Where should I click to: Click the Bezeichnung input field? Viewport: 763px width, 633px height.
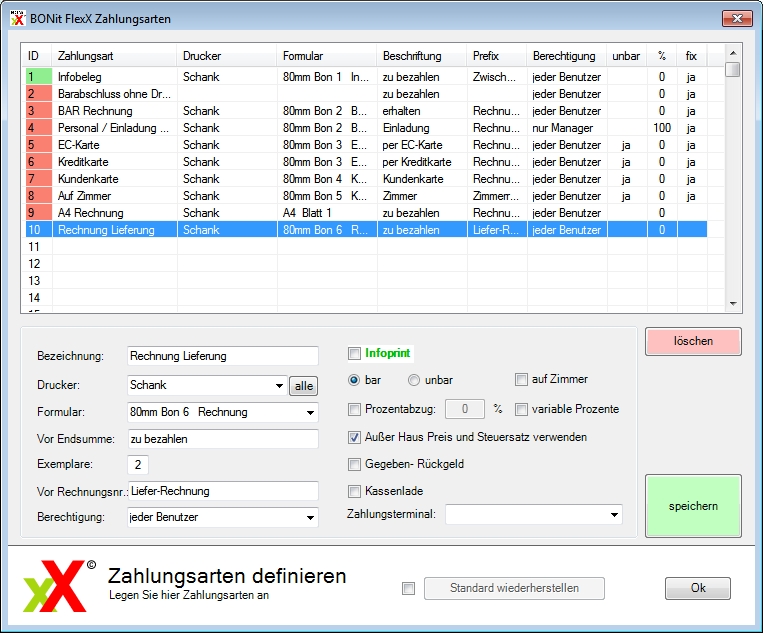click(223, 356)
